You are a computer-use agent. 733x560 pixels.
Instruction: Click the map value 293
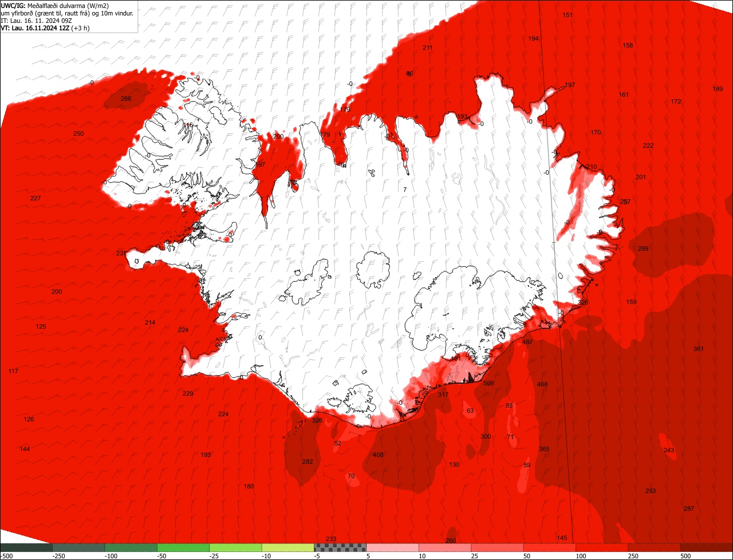point(651,491)
